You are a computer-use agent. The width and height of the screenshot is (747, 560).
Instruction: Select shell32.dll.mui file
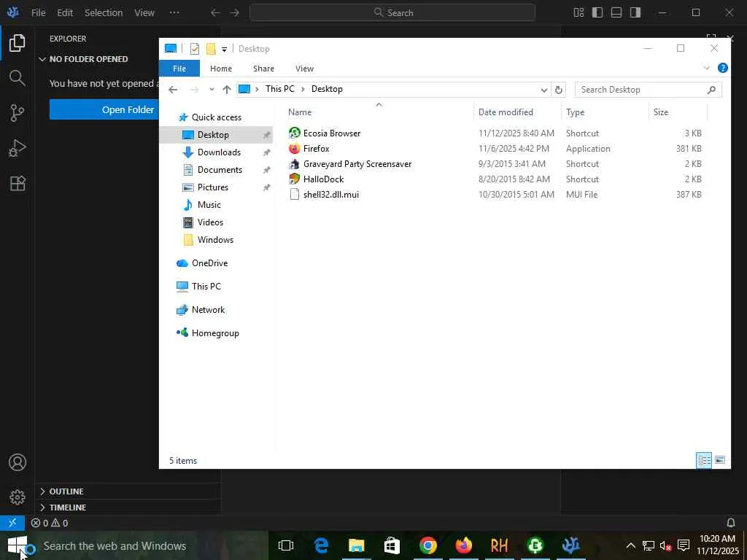coord(331,194)
